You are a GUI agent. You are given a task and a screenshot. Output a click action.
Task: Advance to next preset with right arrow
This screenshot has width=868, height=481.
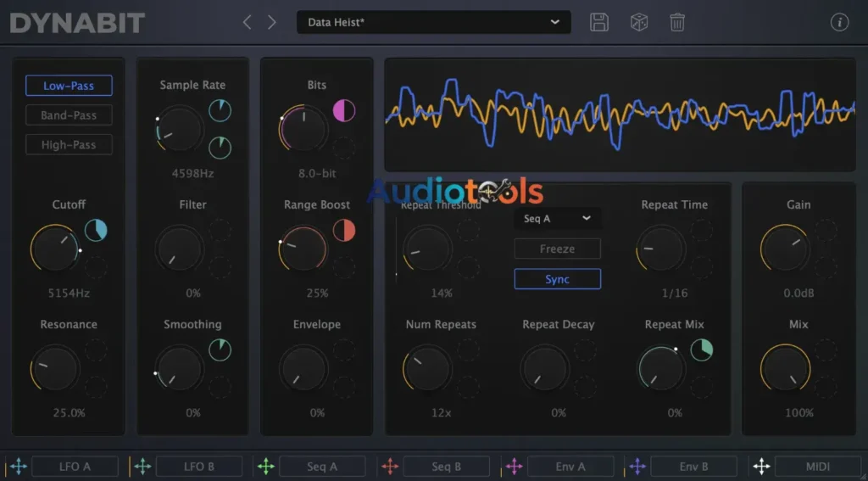coord(272,23)
